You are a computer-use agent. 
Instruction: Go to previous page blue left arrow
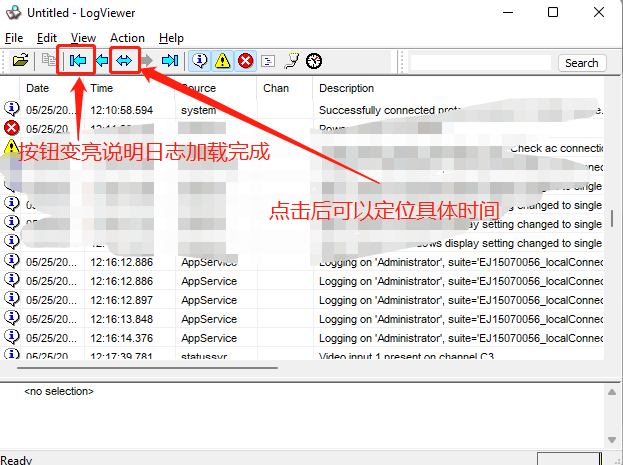click(x=102, y=61)
